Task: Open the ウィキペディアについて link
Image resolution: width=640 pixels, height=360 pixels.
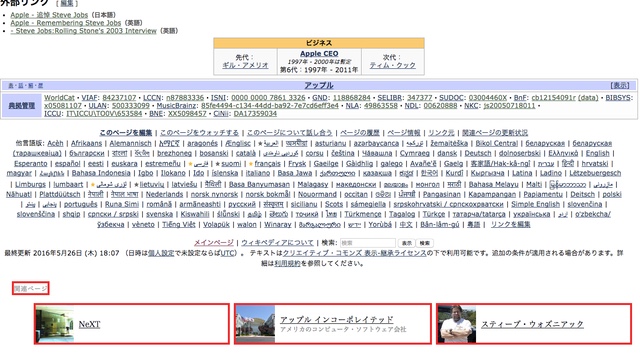Action: 278,242
